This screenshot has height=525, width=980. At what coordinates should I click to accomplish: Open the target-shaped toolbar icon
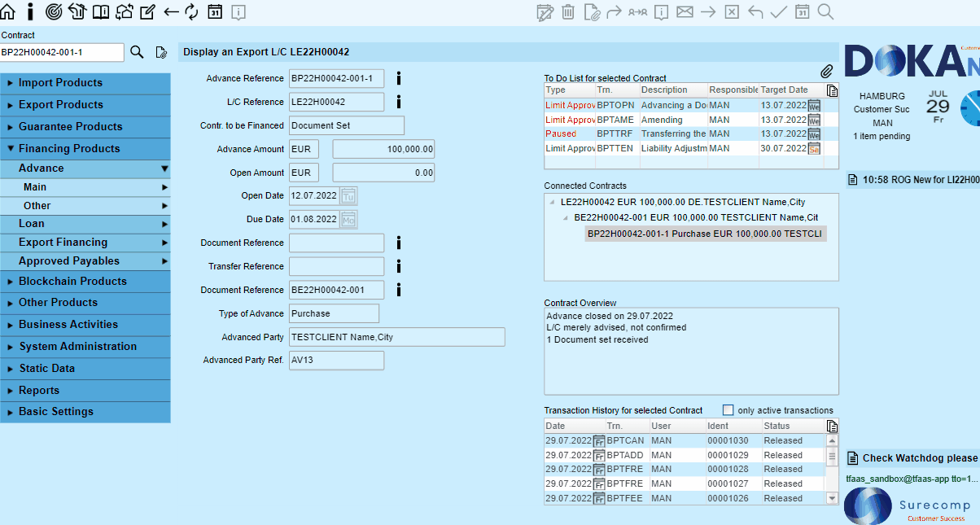(x=54, y=11)
